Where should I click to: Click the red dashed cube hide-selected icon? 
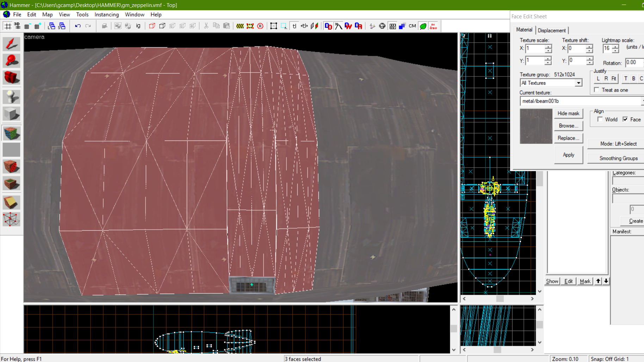pyautogui.click(x=152, y=26)
